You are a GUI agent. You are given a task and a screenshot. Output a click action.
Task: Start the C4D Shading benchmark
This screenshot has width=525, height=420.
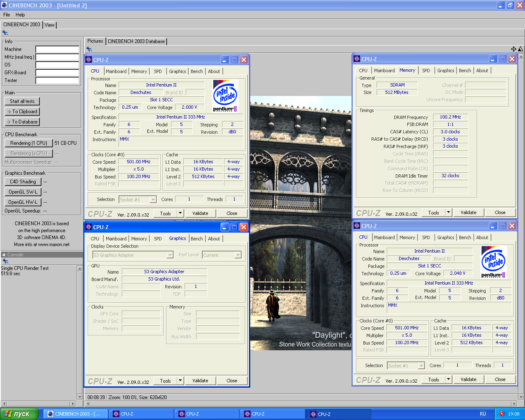[23, 182]
